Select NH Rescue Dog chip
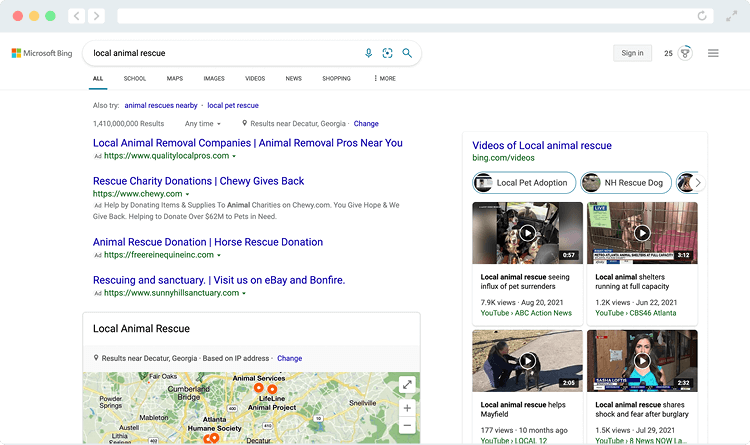Image resolution: width=750 pixels, height=445 pixels. (x=626, y=183)
